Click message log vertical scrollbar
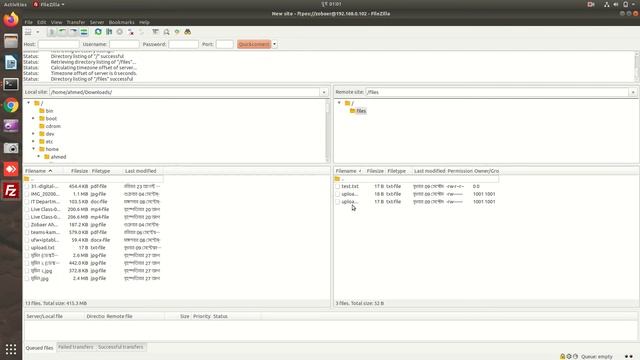The image size is (640, 360). click(x=636, y=67)
